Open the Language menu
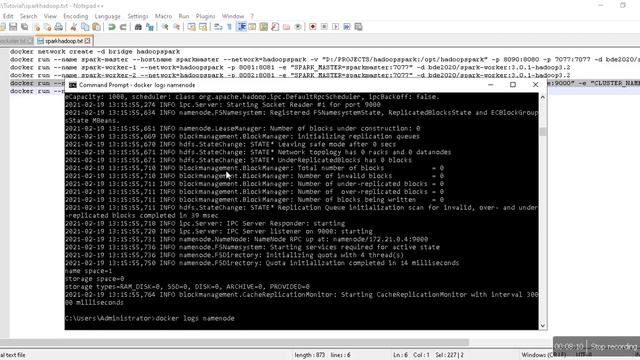640x360 pixels. tap(107, 16)
